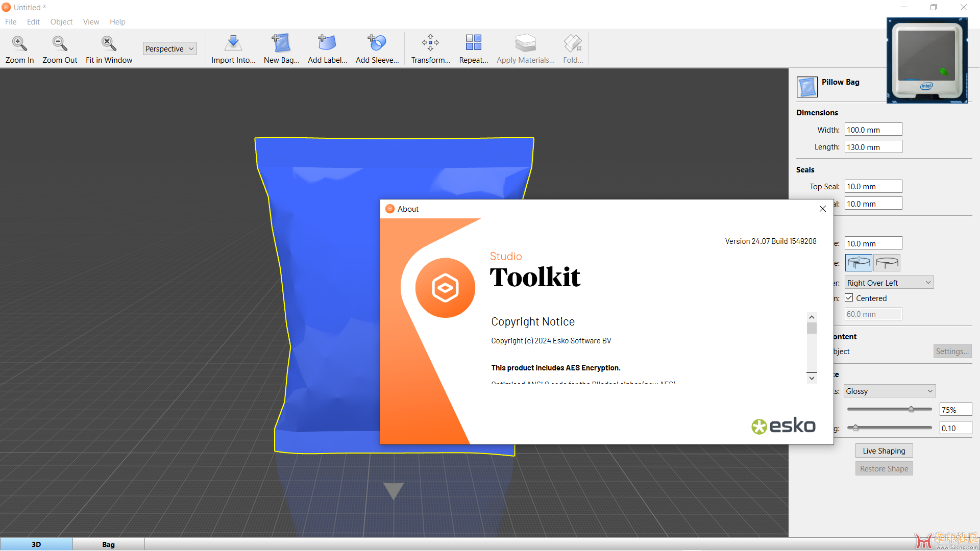Image resolution: width=980 pixels, height=551 pixels.
Task: Switch to the Bag tab
Action: coord(108,544)
